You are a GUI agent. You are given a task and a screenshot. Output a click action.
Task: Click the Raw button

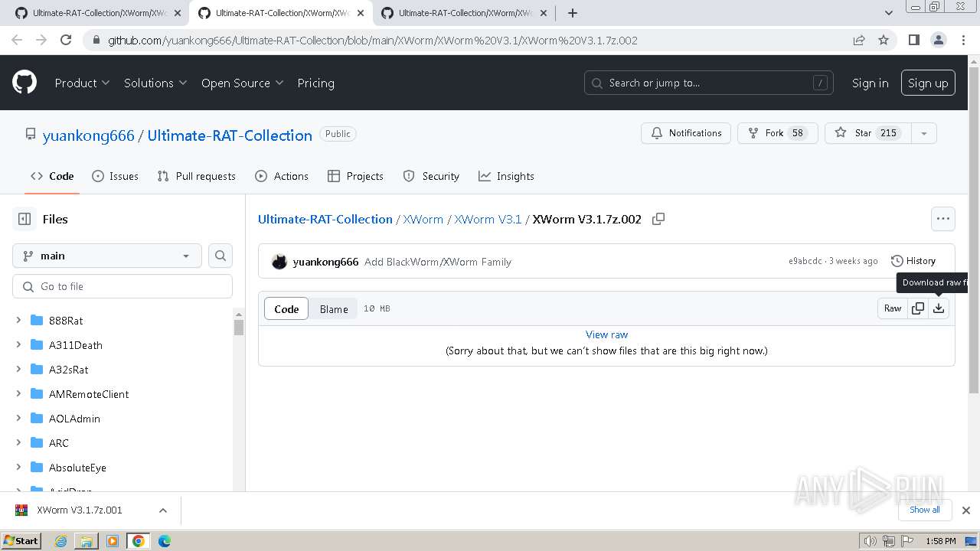pyautogui.click(x=893, y=308)
